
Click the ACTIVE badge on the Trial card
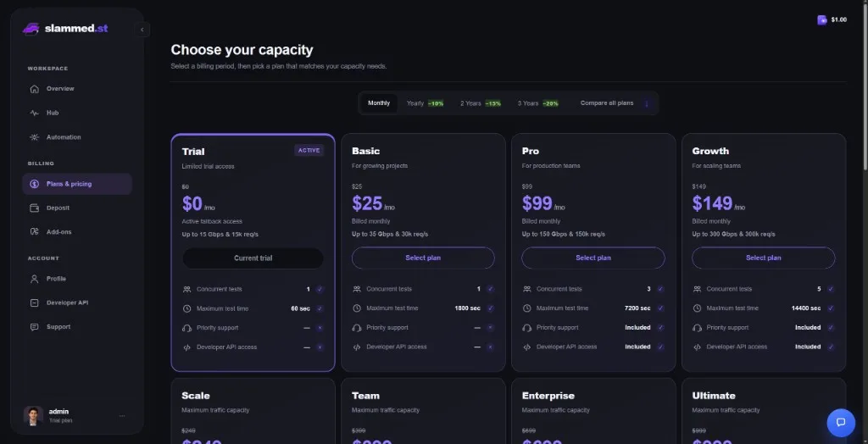click(x=309, y=151)
